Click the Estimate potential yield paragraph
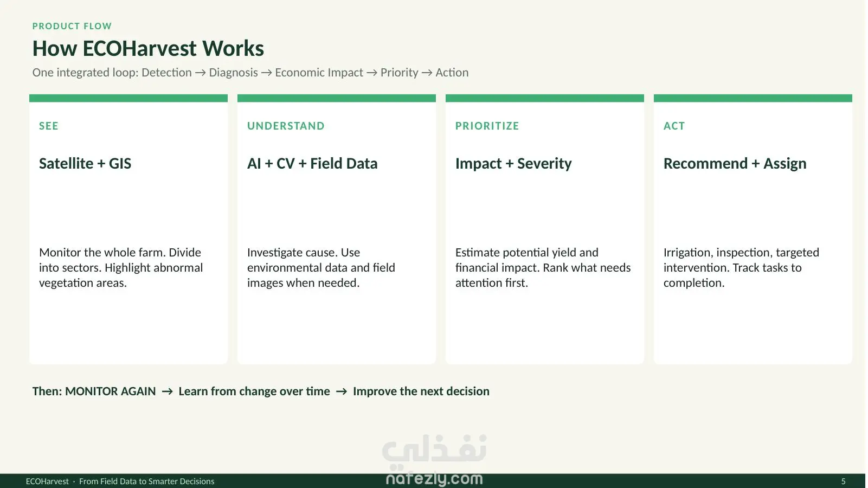This screenshot has height=488, width=868. point(543,267)
